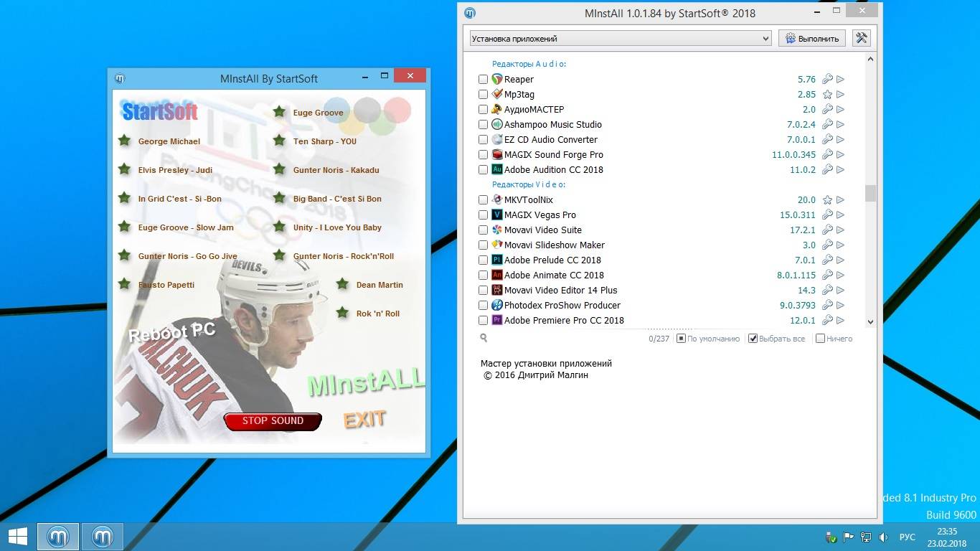The image size is (980, 551).
Task: Click the key icon for Adobe Premiere Pro CC 2018
Action: 827,321
